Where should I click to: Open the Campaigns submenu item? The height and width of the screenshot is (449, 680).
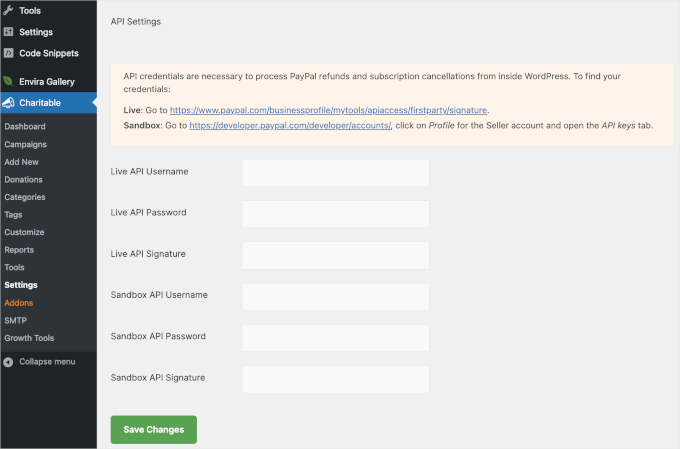26,144
